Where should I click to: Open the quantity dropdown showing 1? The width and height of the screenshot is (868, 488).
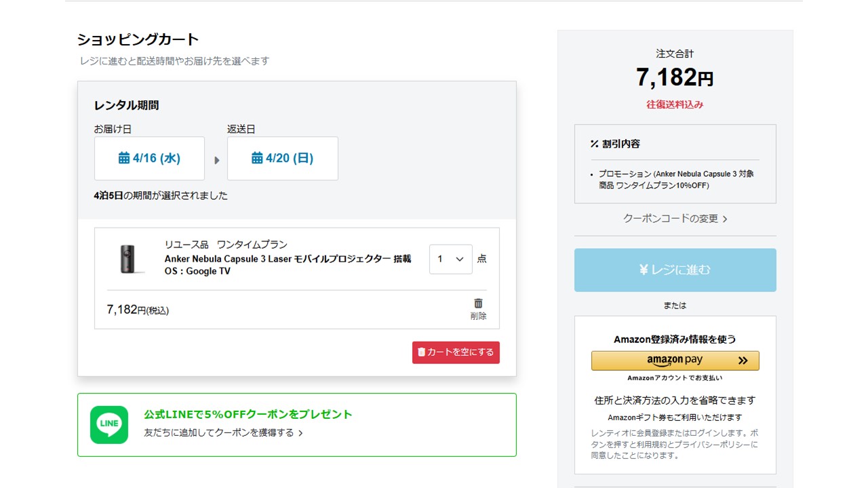pyautogui.click(x=451, y=259)
